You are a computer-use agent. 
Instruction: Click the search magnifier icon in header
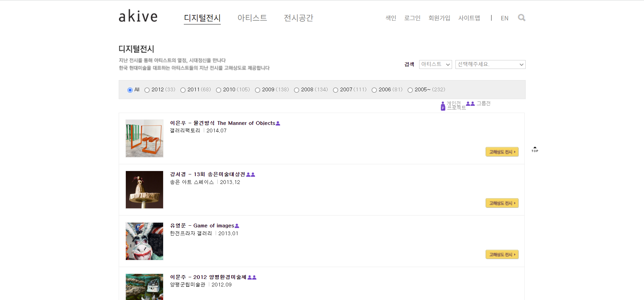point(521,18)
